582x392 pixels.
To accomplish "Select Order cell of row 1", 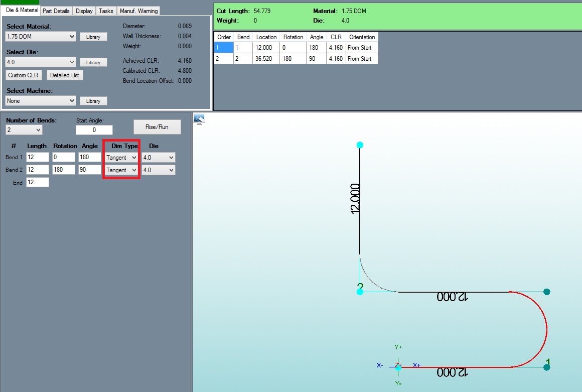I will (224, 48).
